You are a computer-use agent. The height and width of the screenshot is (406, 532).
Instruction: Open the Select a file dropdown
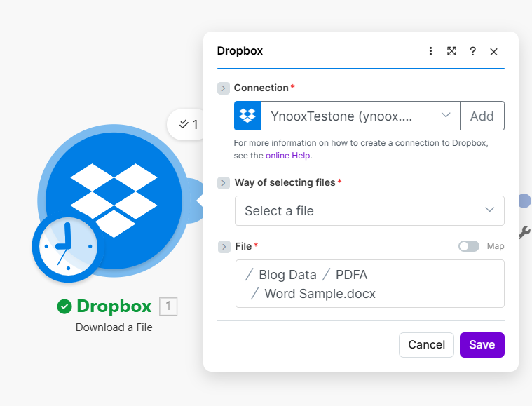point(369,211)
